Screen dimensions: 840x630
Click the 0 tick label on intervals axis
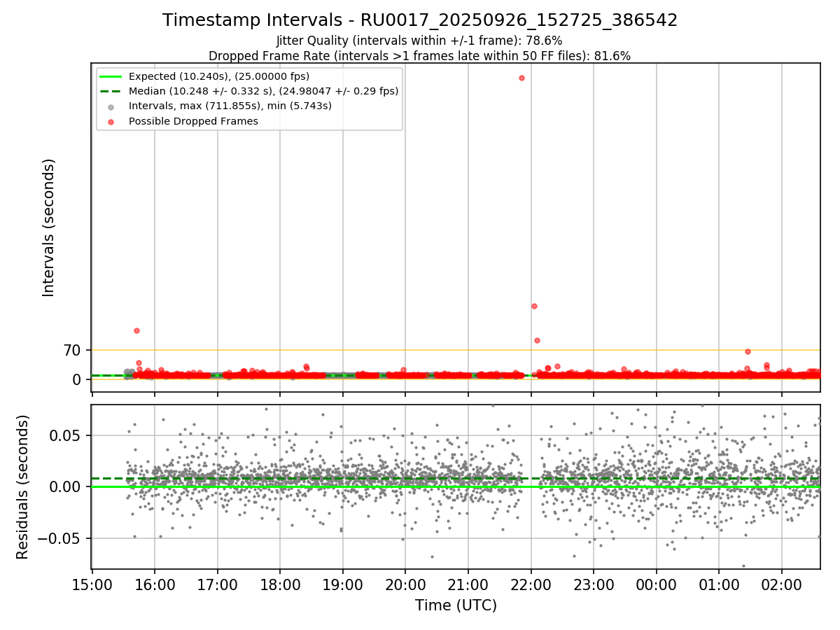pyautogui.click(x=78, y=379)
